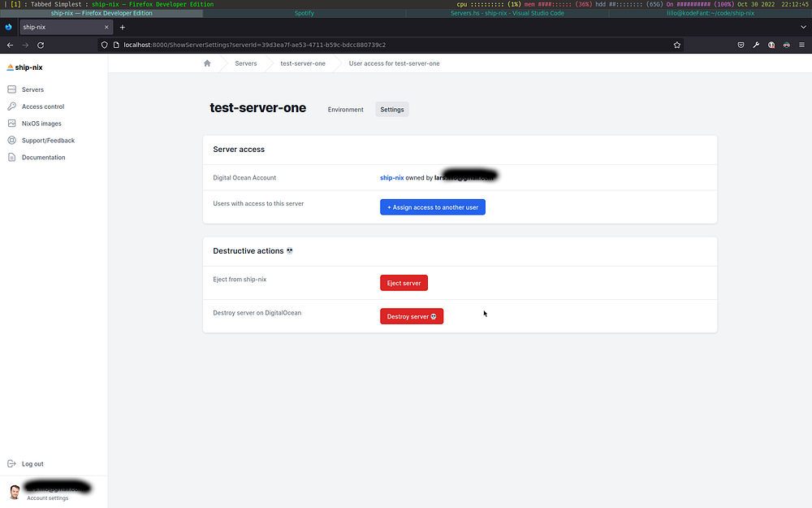Click the home icon in breadcrumb
This screenshot has height=508, width=812.
pos(207,63)
